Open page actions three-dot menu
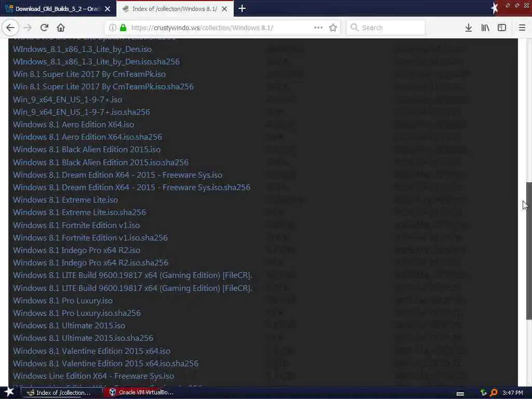This screenshot has width=532, height=399. [318, 28]
